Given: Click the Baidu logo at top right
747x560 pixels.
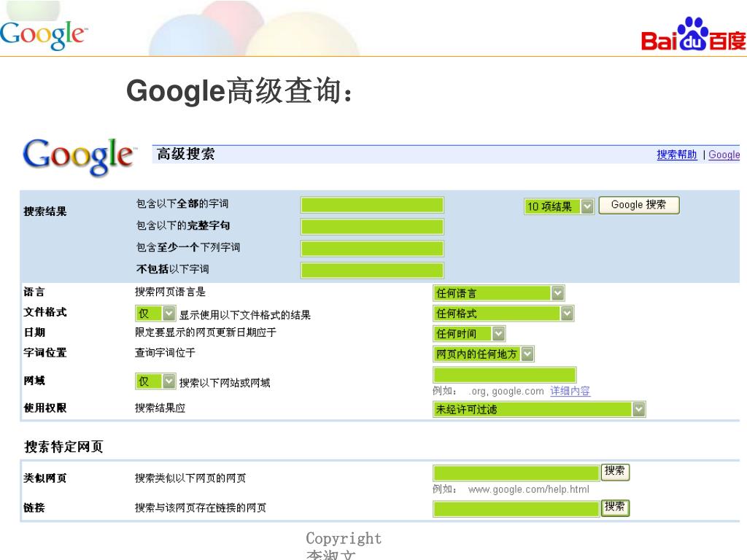Looking at the screenshot, I should coord(694,34).
